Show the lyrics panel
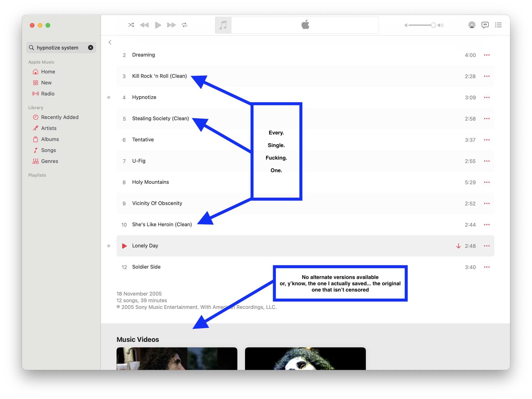This screenshot has height=399, width=532. 485,25
